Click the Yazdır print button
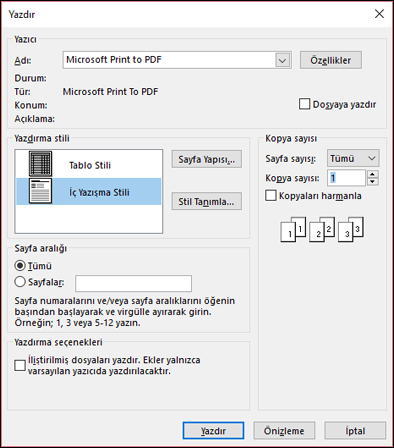Image resolution: width=394 pixels, height=448 pixels. click(213, 431)
